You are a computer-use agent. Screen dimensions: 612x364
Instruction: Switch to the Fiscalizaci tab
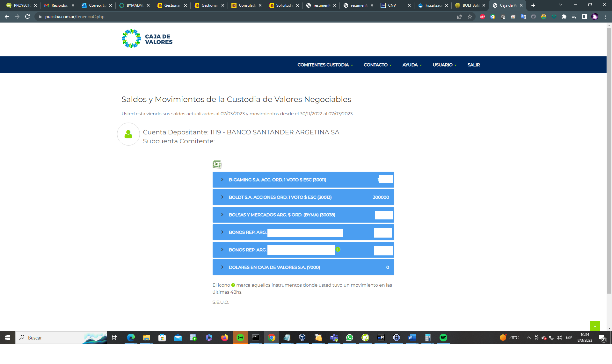(433, 5)
